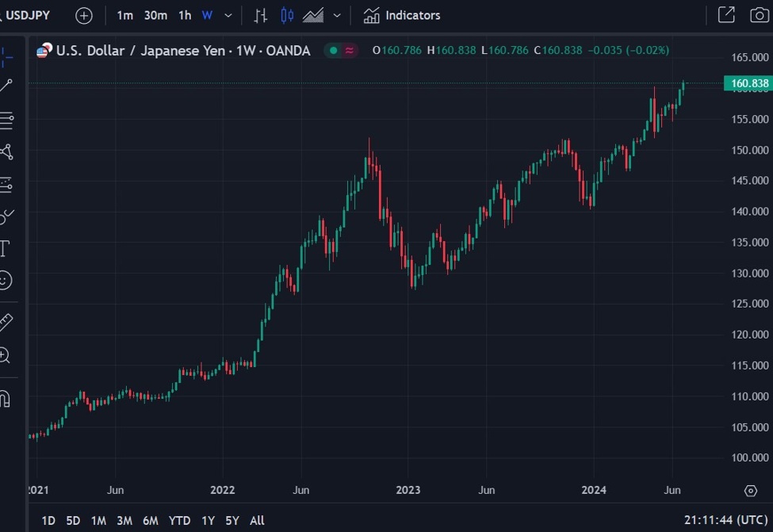The image size is (773, 532).
Task: Switch to the 1h interval
Action: click(185, 16)
